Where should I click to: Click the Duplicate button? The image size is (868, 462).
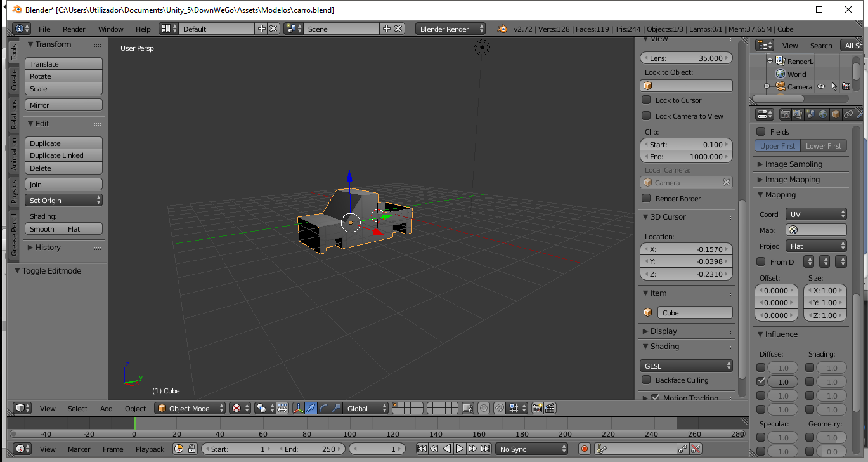coord(63,143)
